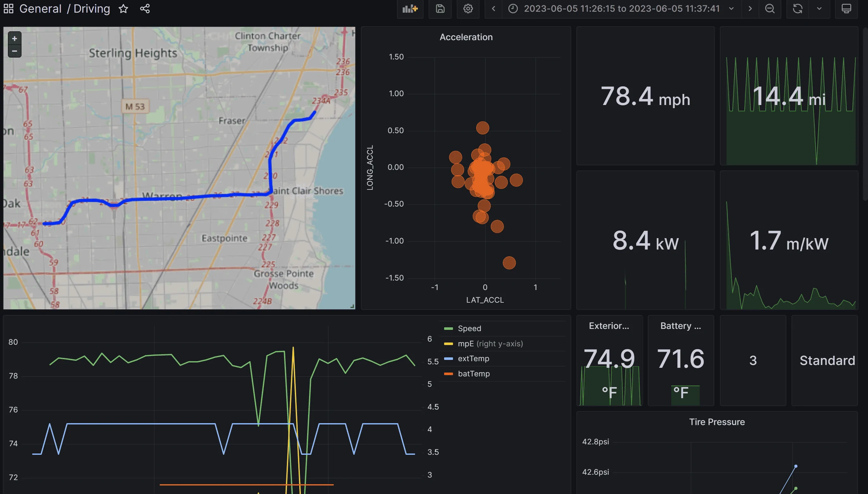The width and height of the screenshot is (868, 494).
Task: Click the 42.6psi axis label
Action: (595, 472)
